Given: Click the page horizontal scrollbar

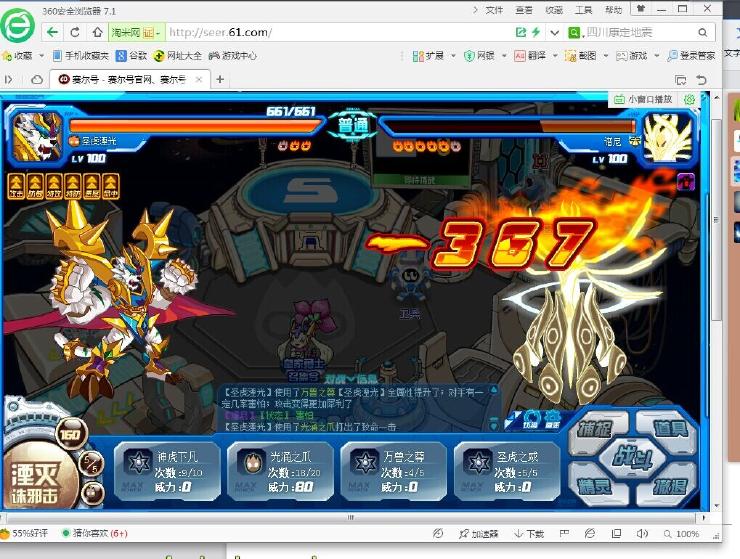Looking at the screenshot, I should click(351, 517).
